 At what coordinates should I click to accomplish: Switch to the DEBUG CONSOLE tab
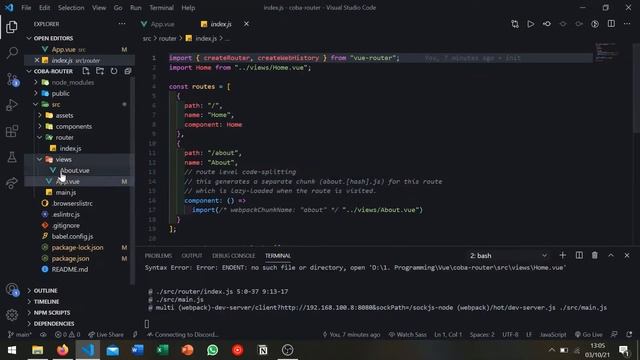233,256
